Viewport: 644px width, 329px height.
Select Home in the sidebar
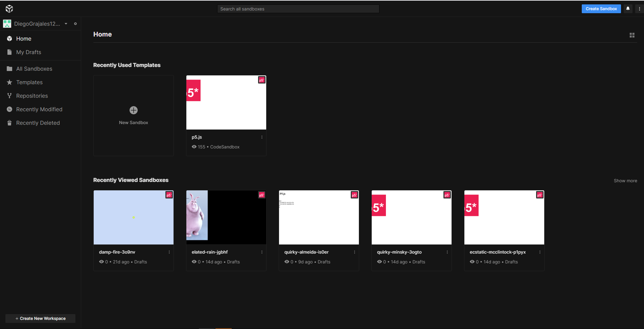coord(23,39)
